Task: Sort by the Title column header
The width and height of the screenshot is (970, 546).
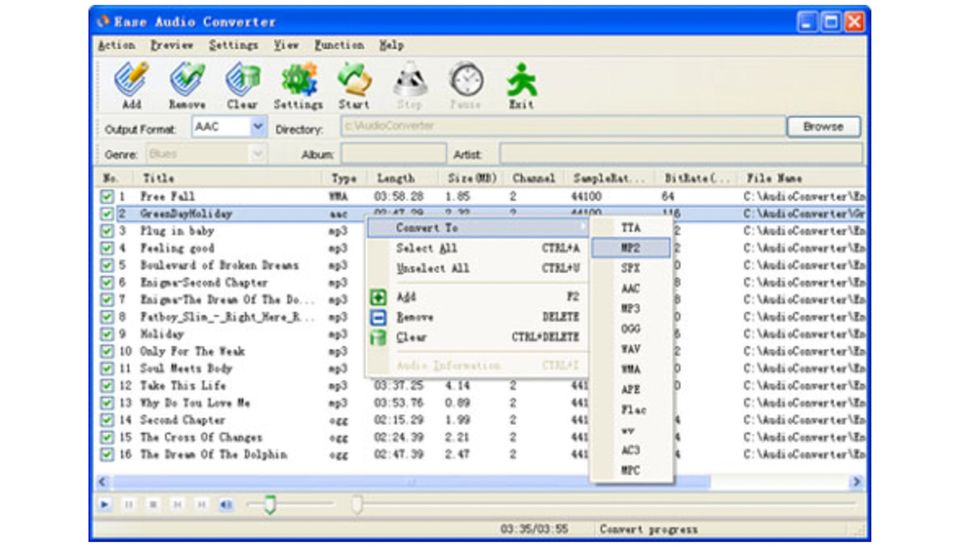Action: pos(229,178)
